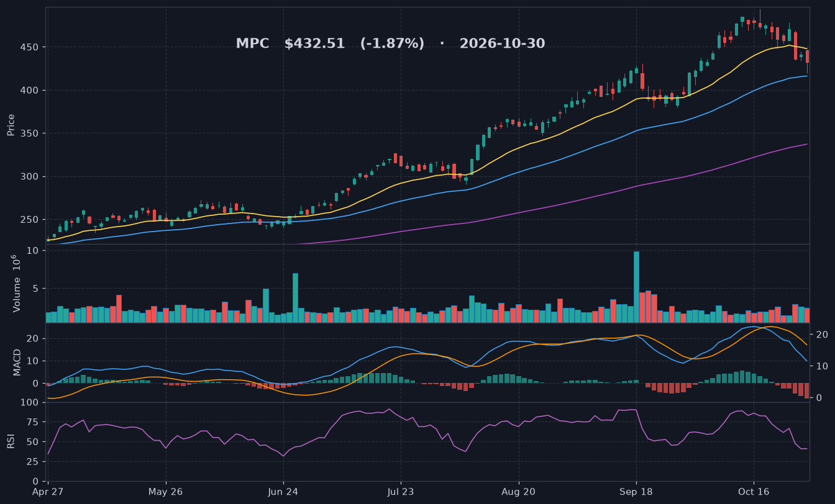835x504 pixels.
Task: Click the 250 price axis label
Action: click(30, 220)
